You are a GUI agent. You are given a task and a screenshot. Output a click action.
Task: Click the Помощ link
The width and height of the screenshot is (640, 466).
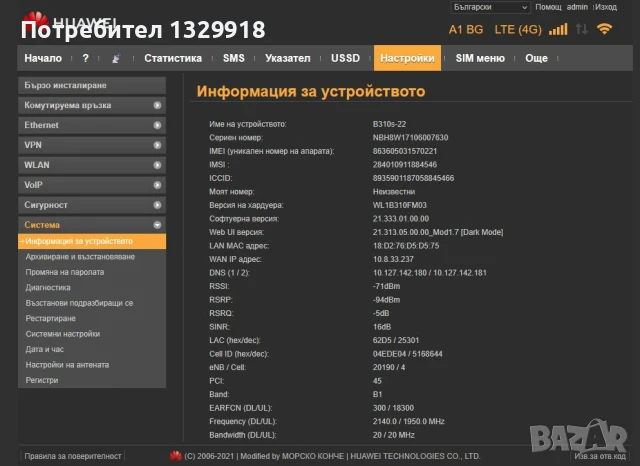549,7
